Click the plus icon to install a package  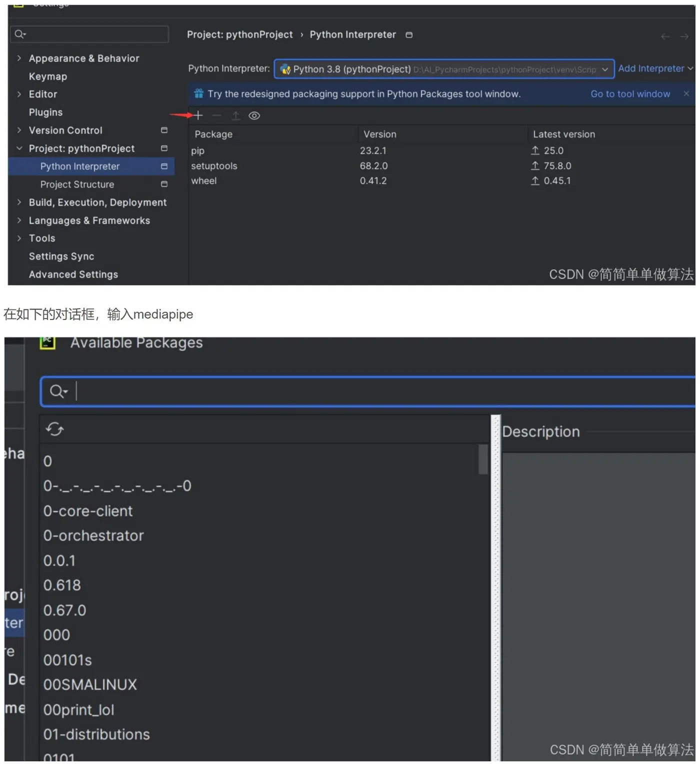198,115
